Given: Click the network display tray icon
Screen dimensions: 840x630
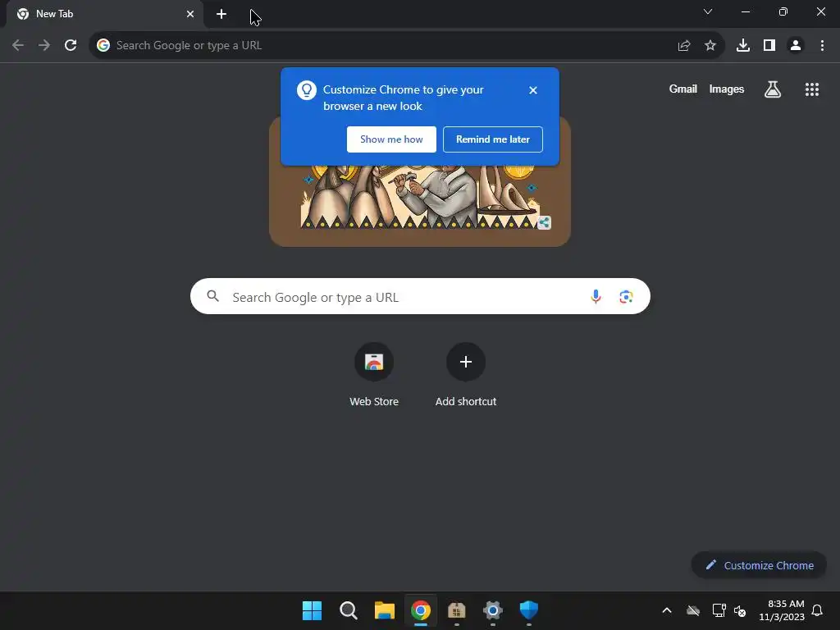Looking at the screenshot, I should pos(719,610).
